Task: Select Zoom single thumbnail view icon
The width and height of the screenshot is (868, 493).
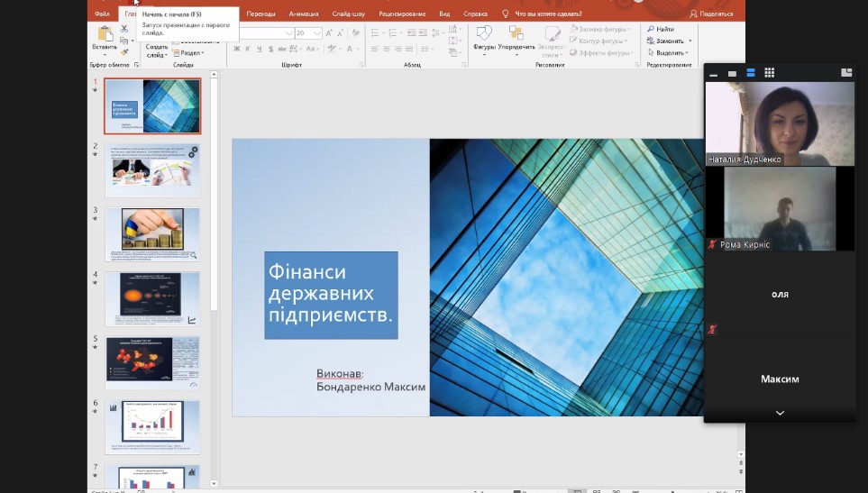Action: pyautogui.click(x=732, y=73)
